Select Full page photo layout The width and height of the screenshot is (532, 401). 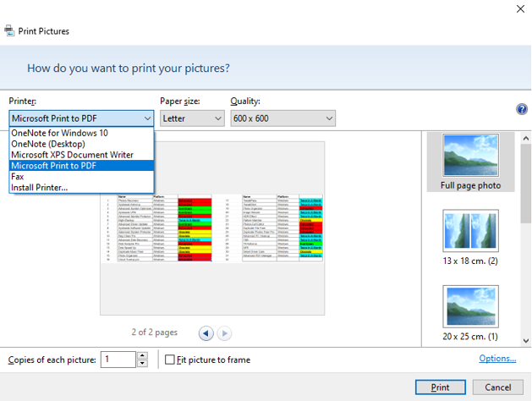pos(470,162)
